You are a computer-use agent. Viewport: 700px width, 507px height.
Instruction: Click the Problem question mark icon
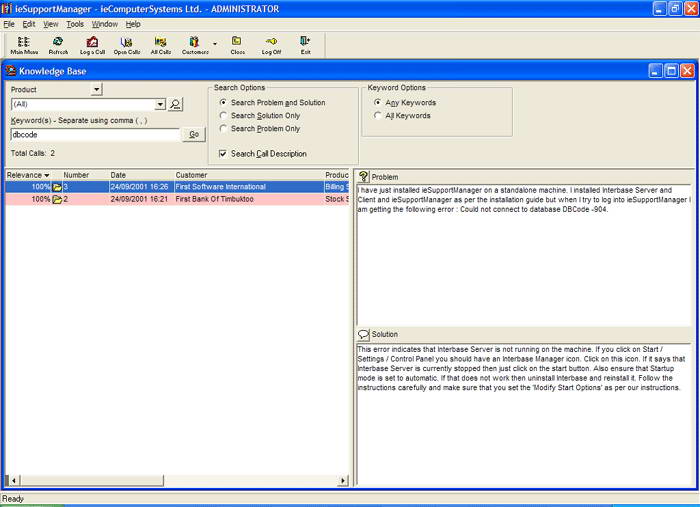click(x=364, y=176)
